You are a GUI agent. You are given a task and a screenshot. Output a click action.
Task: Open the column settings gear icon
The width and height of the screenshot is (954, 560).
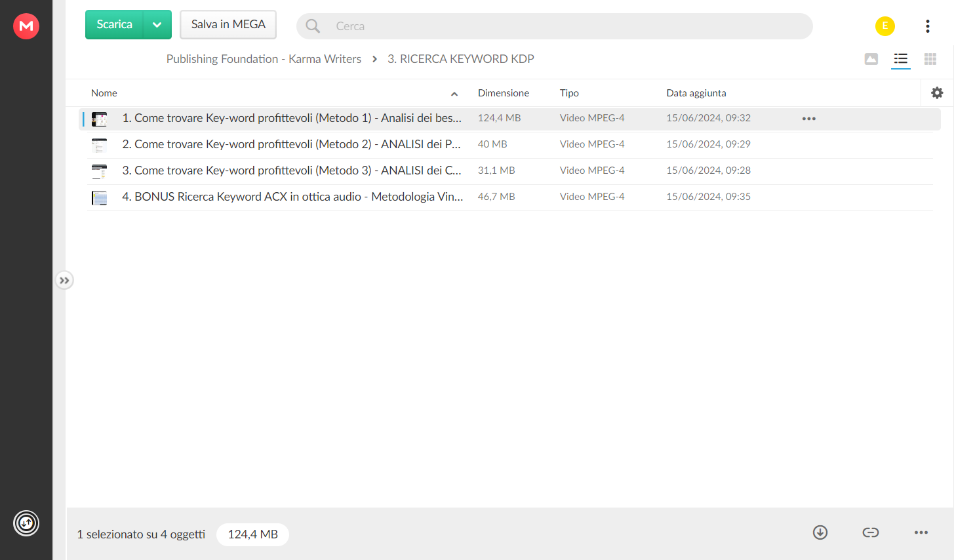click(938, 93)
